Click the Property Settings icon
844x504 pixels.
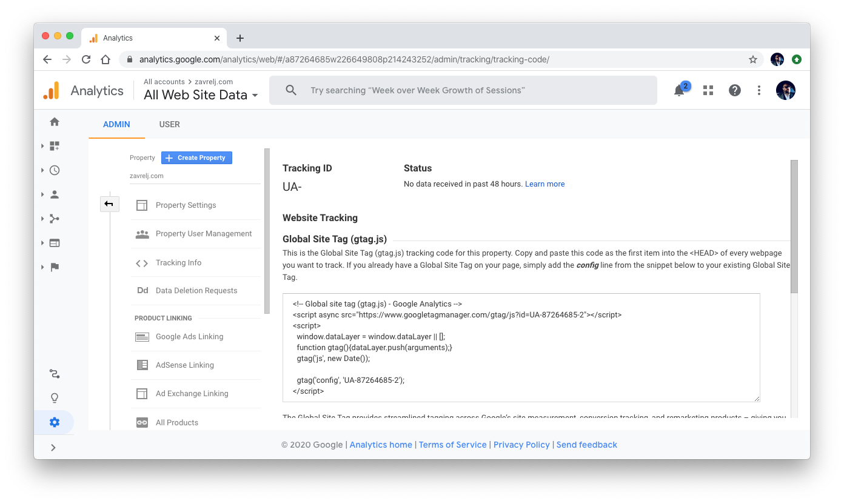click(x=142, y=205)
